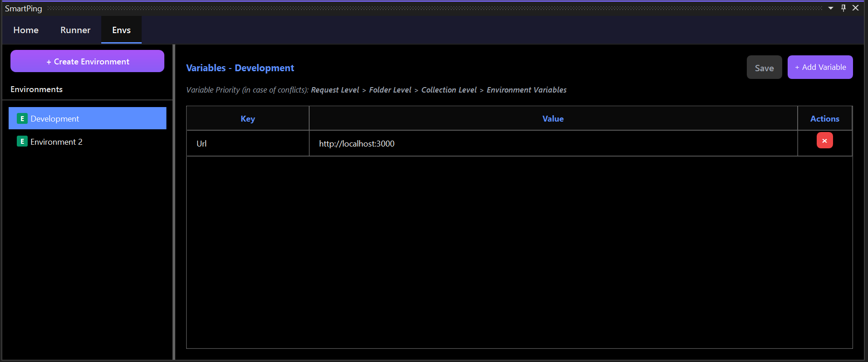
Task: Click the Actions column header
Action: pyautogui.click(x=824, y=118)
